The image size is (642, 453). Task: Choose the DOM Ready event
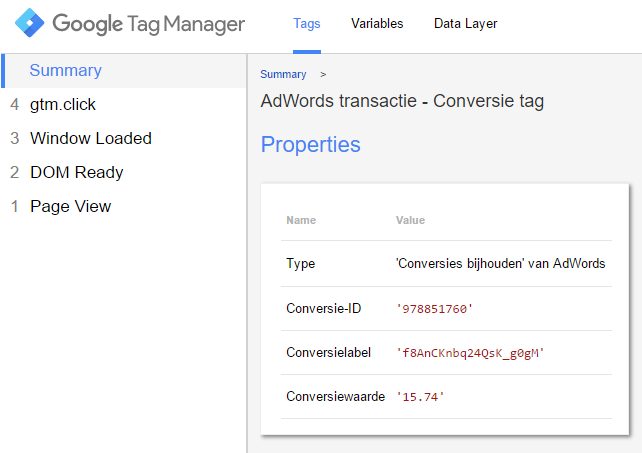76,173
